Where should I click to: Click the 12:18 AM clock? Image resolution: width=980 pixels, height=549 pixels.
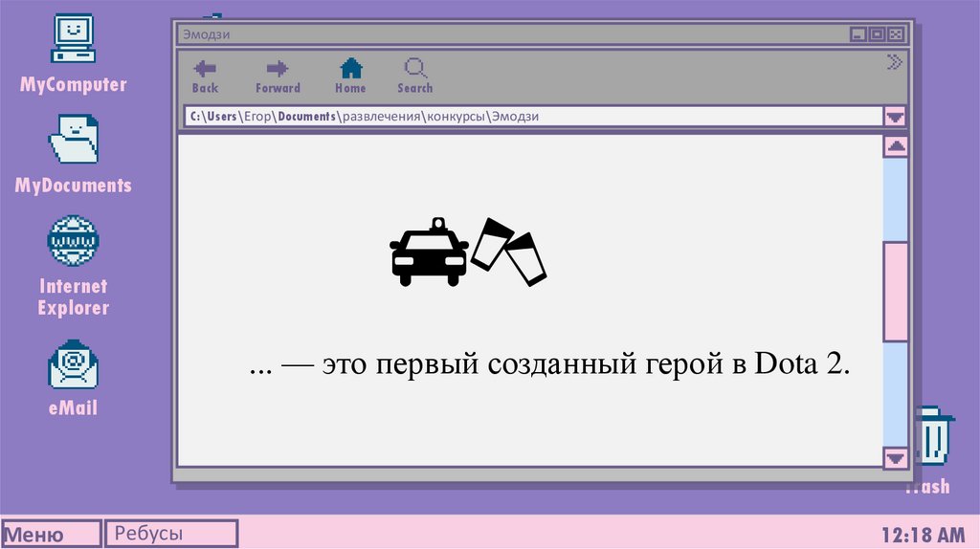(x=924, y=535)
